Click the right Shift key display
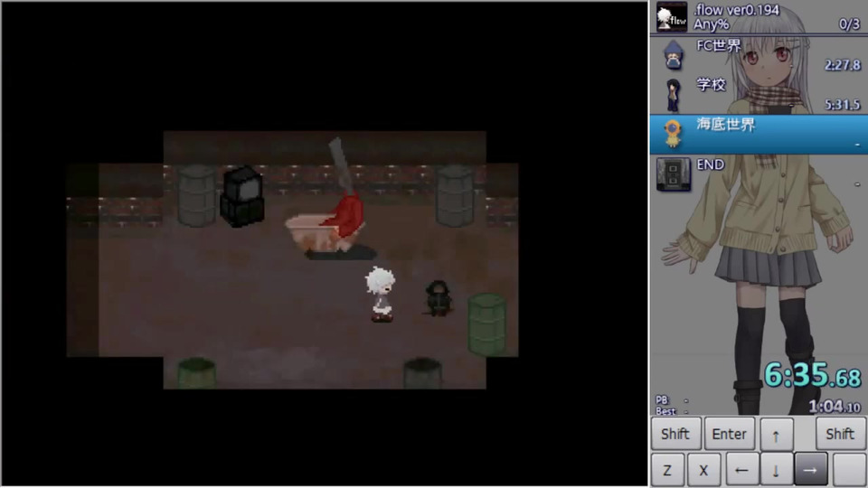This screenshot has height=488, width=868. click(840, 434)
